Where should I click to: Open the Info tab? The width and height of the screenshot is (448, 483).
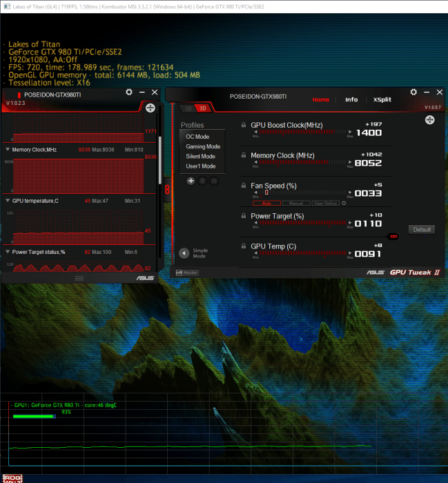(351, 99)
